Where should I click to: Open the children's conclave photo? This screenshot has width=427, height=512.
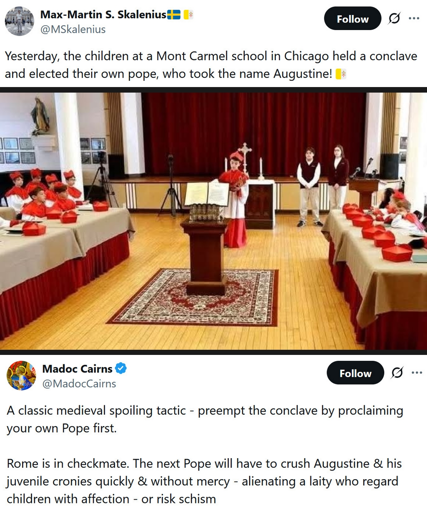tap(213, 221)
